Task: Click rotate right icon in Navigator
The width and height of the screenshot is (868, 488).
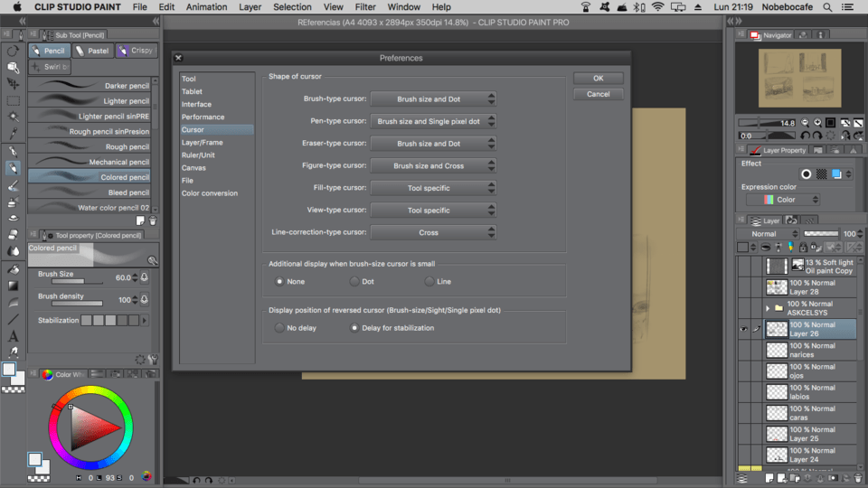Action: pyautogui.click(x=817, y=136)
